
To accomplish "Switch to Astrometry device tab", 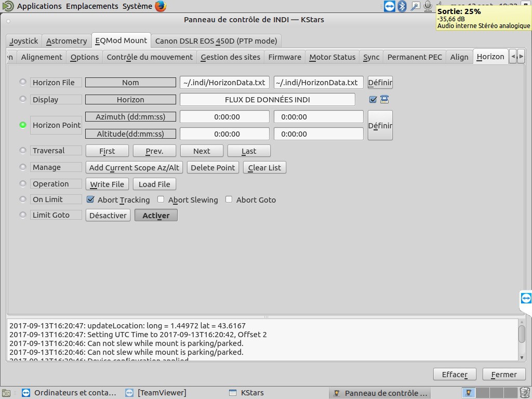I will click(x=66, y=41).
